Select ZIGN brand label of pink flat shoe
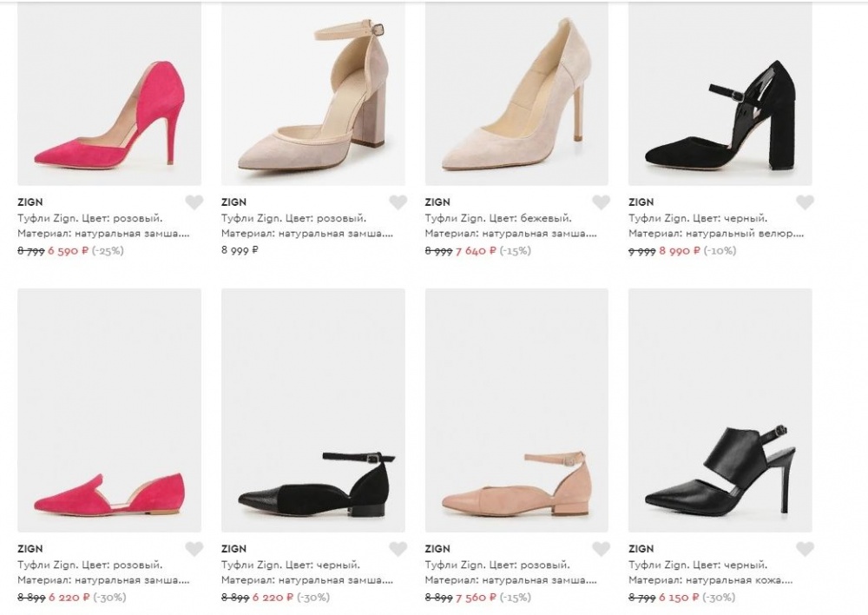 tap(30, 549)
